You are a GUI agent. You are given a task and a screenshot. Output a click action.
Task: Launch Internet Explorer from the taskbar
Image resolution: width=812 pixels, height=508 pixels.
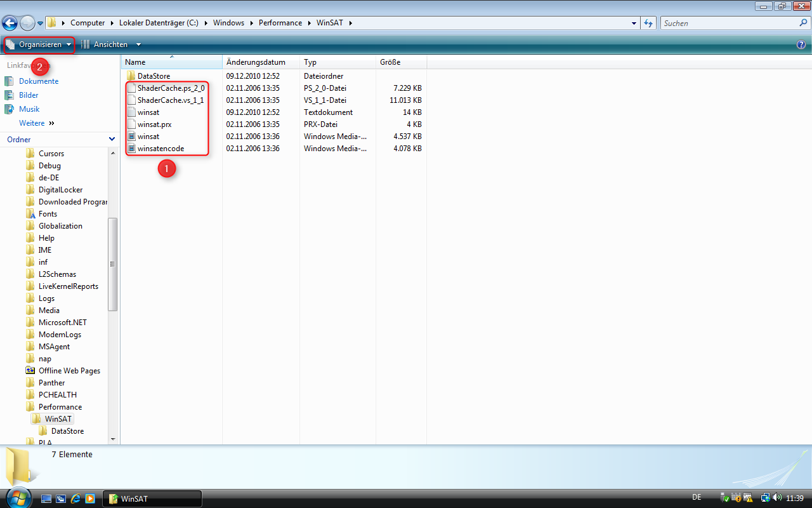pyautogui.click(x=75, y=498)
